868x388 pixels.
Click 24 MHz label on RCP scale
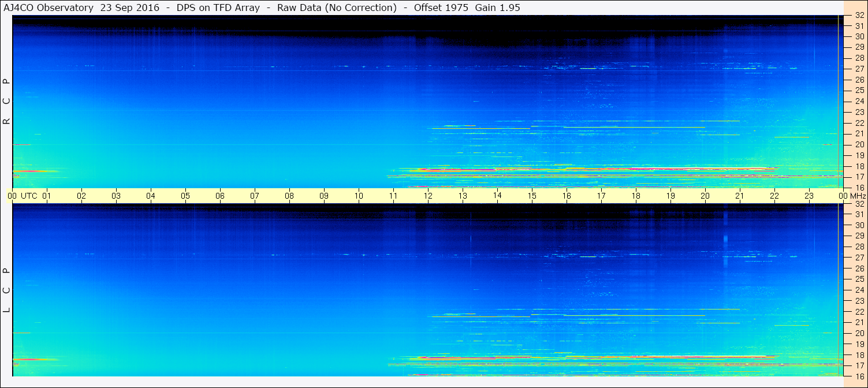coord(859,101)
